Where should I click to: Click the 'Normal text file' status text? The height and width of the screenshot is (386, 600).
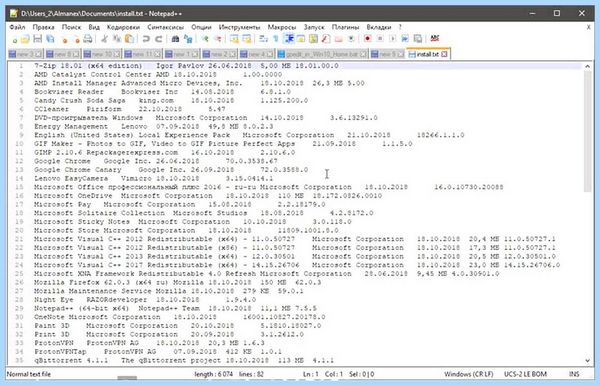(x=29, y=374)
